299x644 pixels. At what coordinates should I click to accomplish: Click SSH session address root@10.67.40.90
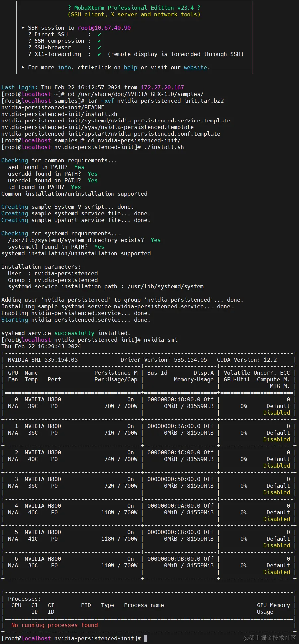104,28
